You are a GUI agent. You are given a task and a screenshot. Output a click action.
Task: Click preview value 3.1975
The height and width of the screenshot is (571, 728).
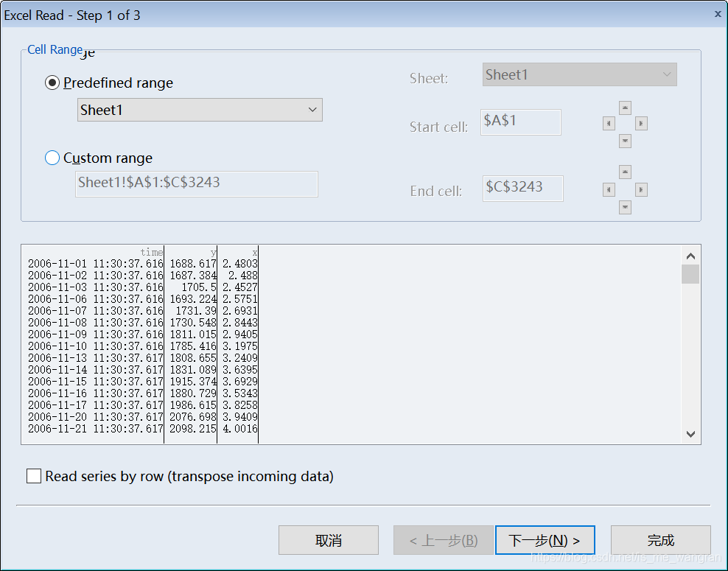pyautogui.click(x=240, y=346)
